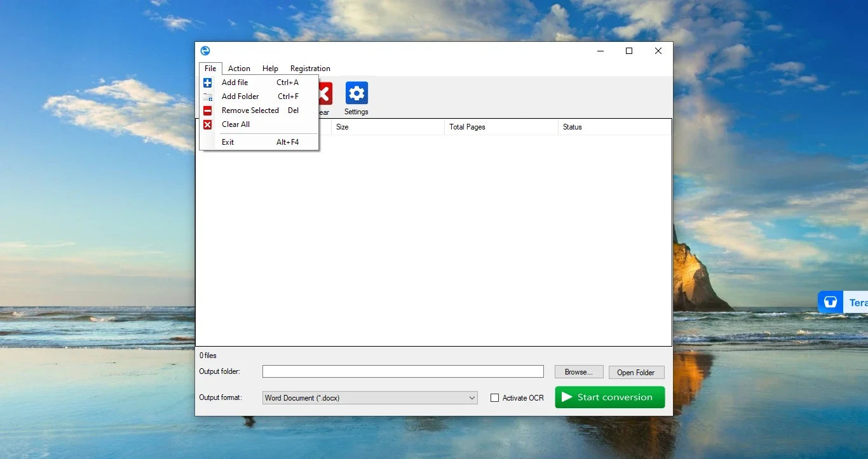Open the Tera floating widget icon
Image resolution: width=868 pixels, height=459 pixels.
click(x=830, y=302)
